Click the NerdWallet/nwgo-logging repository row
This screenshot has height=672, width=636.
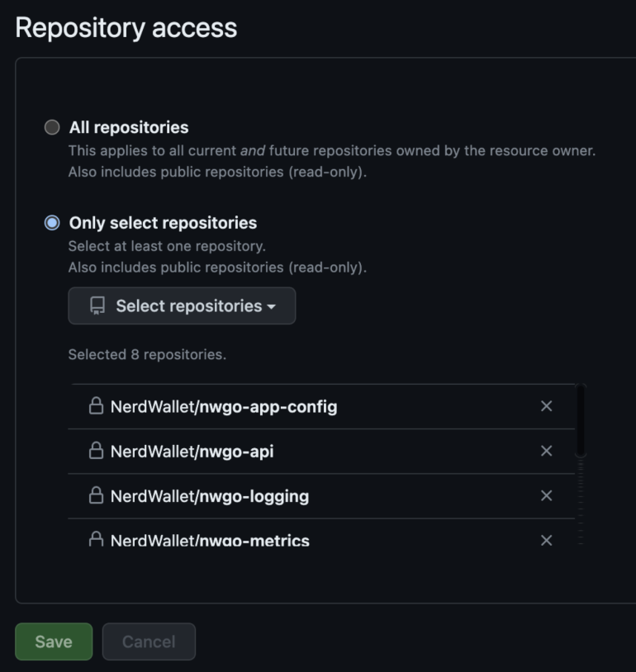pos(210,496)
